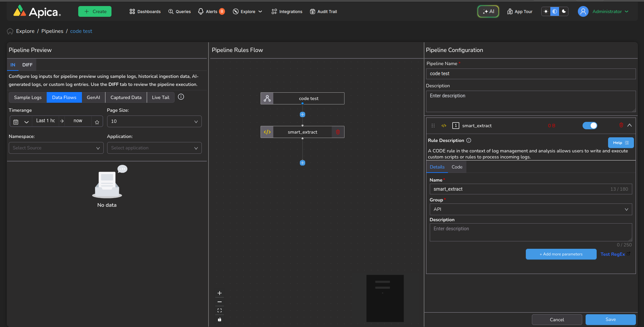Click the fit view canvas icon
Image resolution: width=644 pixels, height=327 pixels.
pyautogui.click(x=220, y=311)
